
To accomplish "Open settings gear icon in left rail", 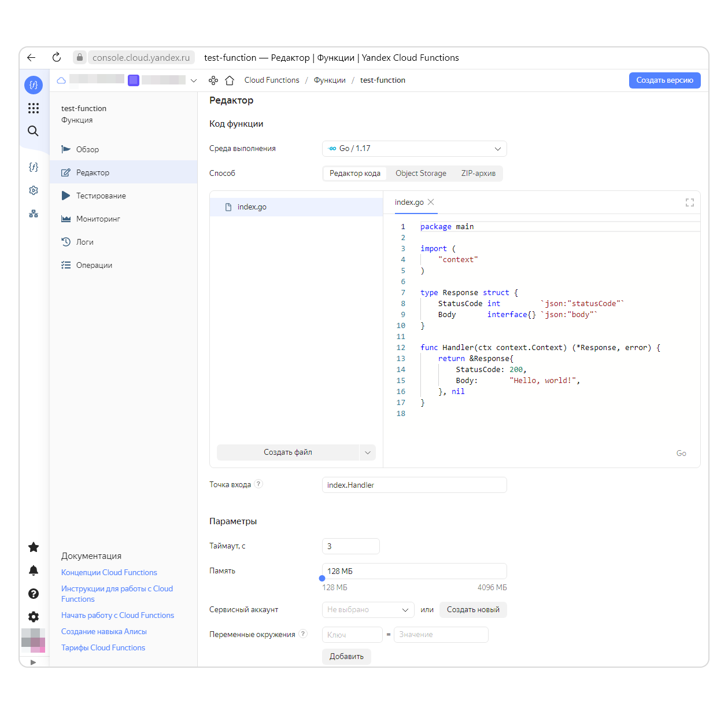I will 34,617.
